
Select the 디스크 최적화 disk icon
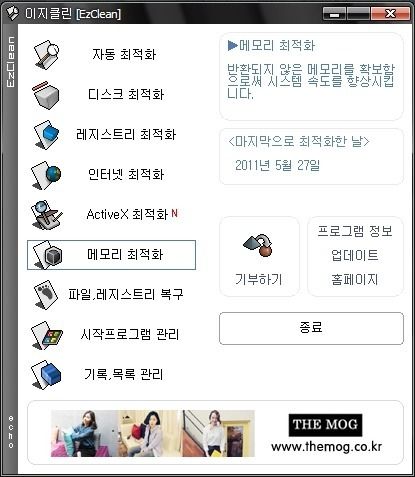coord(46,95)
